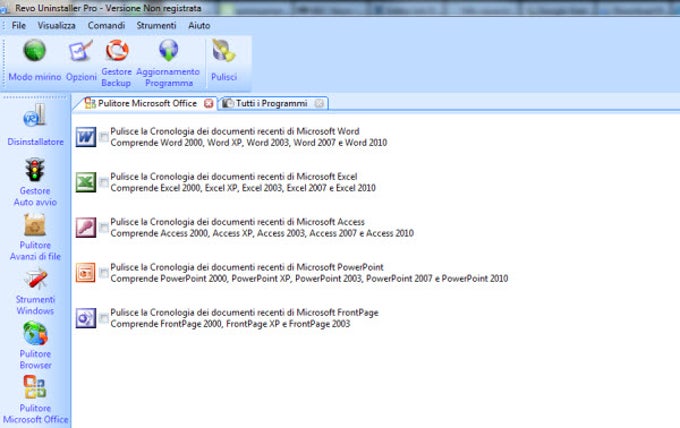Enable the Microsoft Word history cleaning checkbox
Image resolution: width=680 pixels, height=428 pixels.
click(104, 137)
